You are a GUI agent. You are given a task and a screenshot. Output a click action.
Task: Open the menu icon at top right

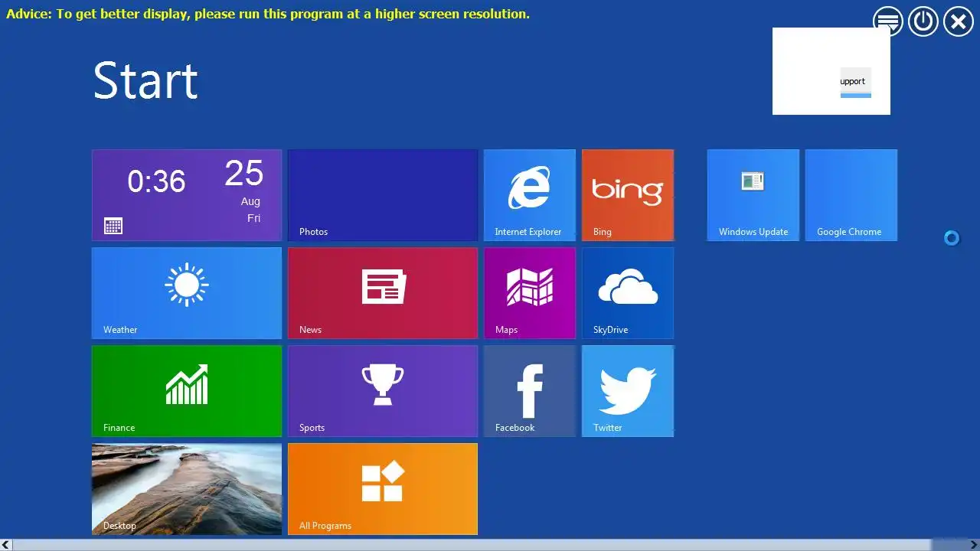tap(888, 21)
